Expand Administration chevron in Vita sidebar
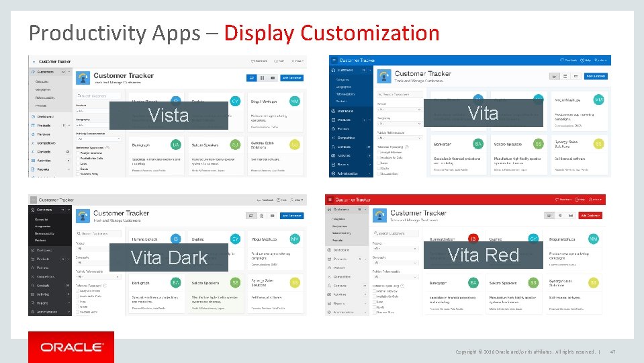 coord(369,173)
